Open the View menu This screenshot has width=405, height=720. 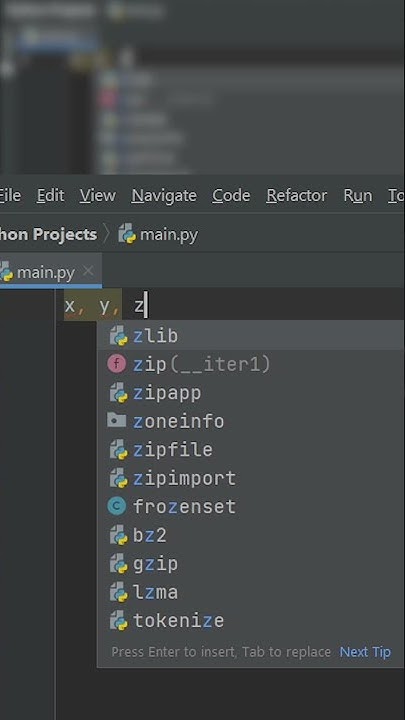tap(97, 196)
